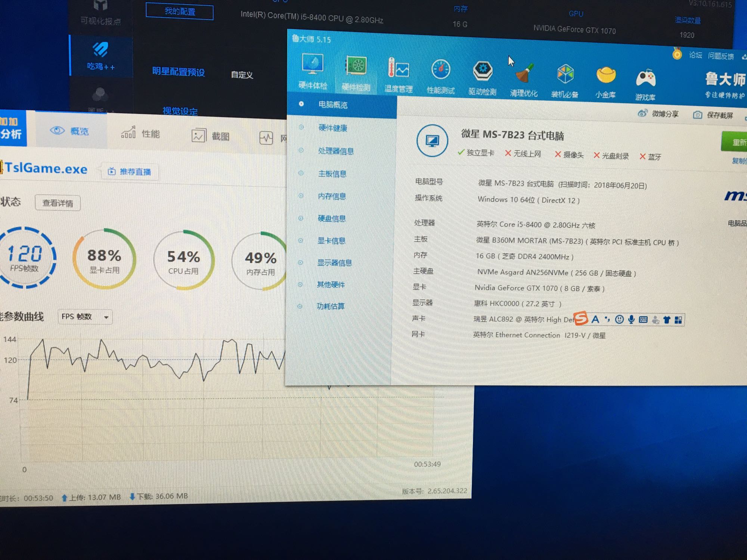
Task: Click 查看详情 view details button
Action: tap(58, 203)
